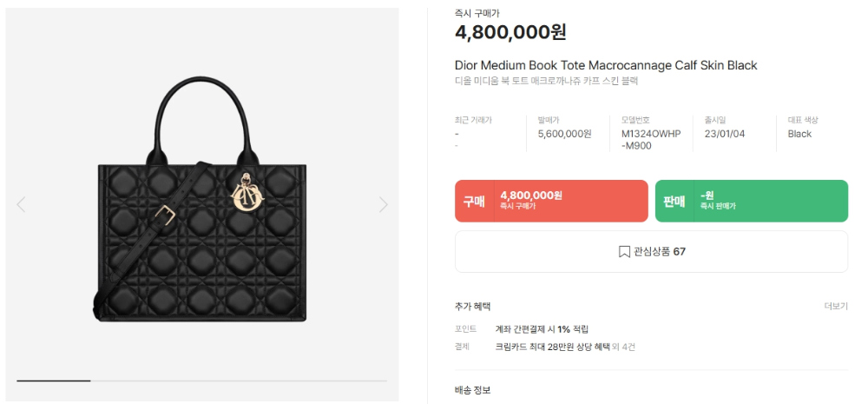Click the model number M1324OWHP-M900
Image resolution: width=868 pixels, height=404 pixels.
click(x=650, y=139)
